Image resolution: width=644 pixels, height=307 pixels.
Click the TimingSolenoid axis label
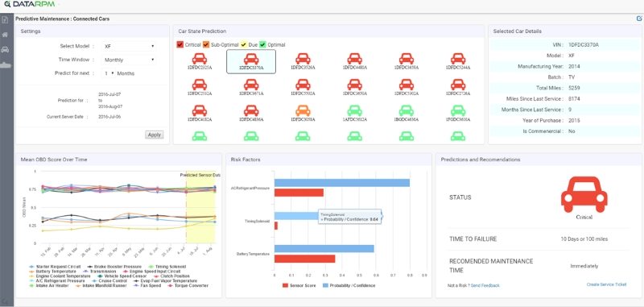click(258, 221)
